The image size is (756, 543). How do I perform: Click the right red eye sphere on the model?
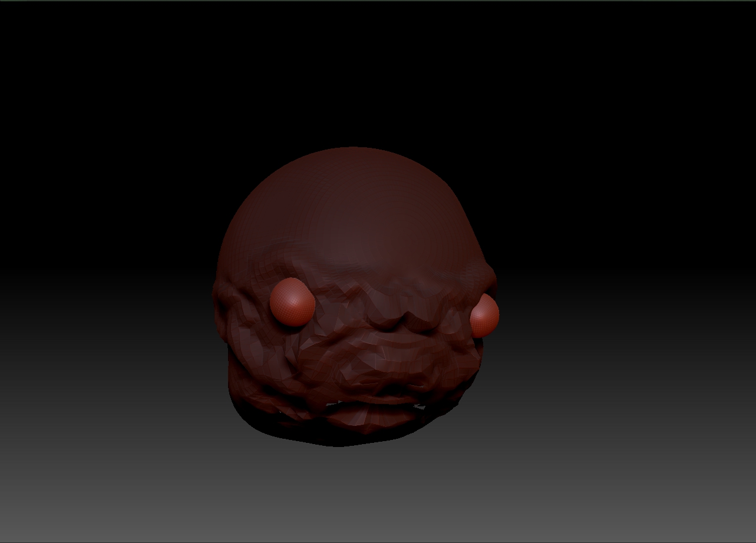(x=485, y=316)
